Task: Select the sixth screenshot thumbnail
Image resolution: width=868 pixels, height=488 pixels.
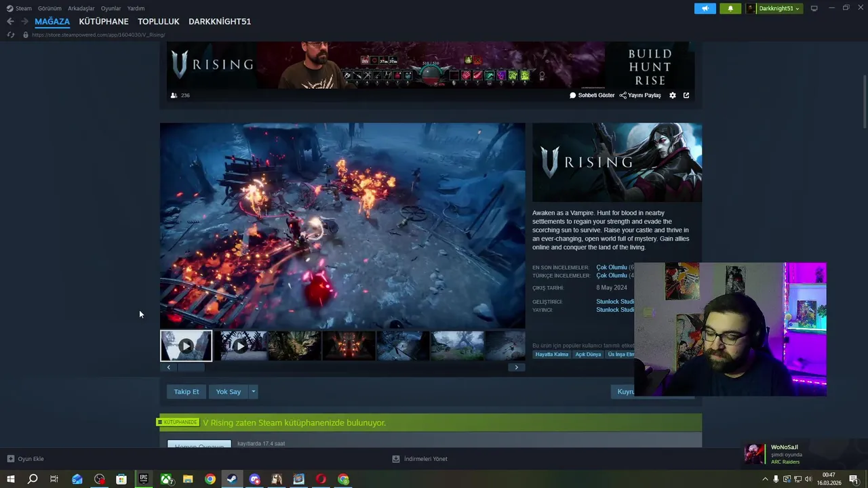Action: 457,346
